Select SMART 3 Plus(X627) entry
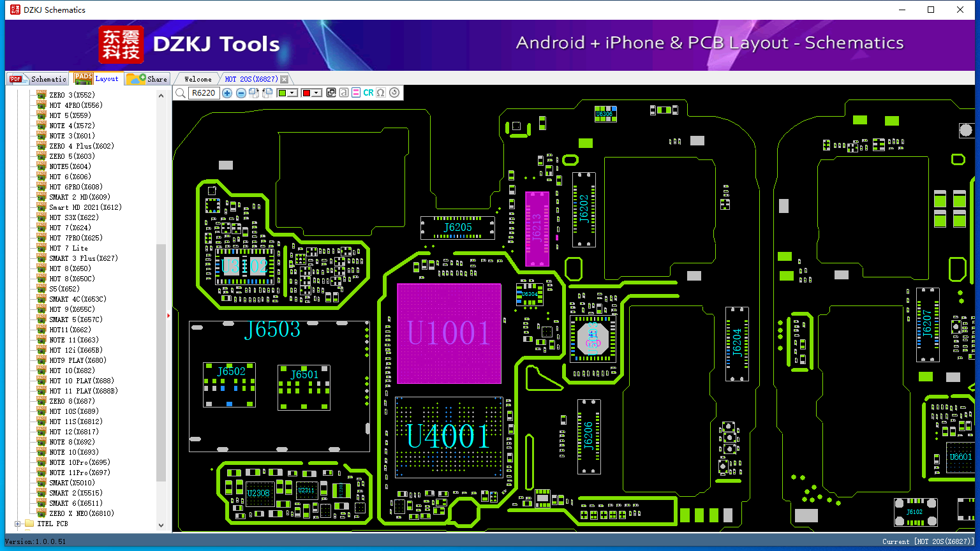Image resolution: width=980 pixels, height=551 pixels. tap(84, 258)
